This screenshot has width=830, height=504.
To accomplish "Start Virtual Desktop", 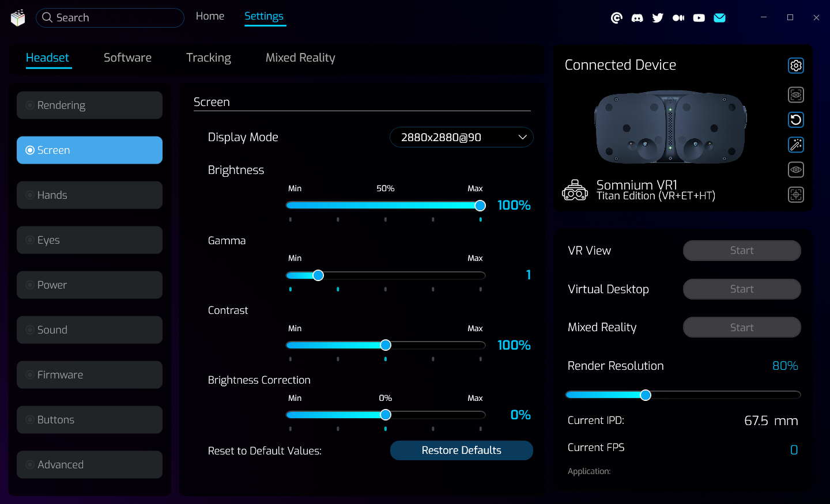I will [x=742, y=289].
